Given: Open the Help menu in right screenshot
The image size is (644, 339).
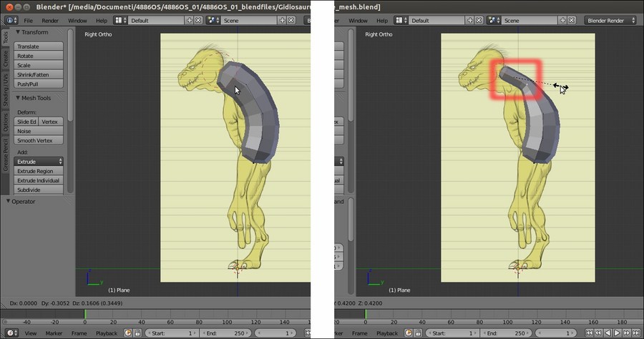Looking at the screenshot, I should pos(382,21).
